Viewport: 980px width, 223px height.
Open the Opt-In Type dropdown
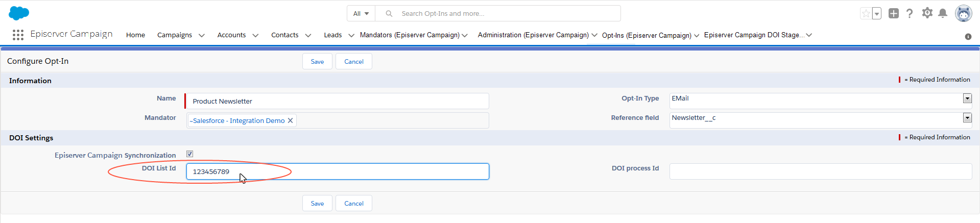[967, 98]
